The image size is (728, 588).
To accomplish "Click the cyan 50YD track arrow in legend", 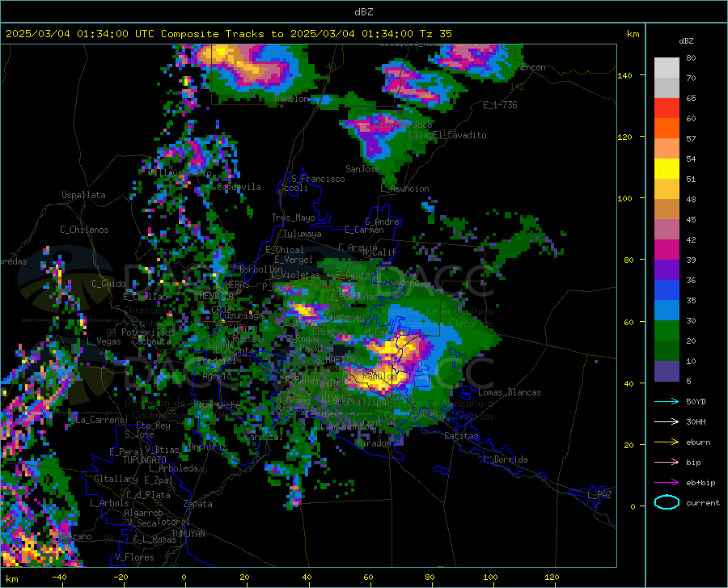I will coord(667,401).
